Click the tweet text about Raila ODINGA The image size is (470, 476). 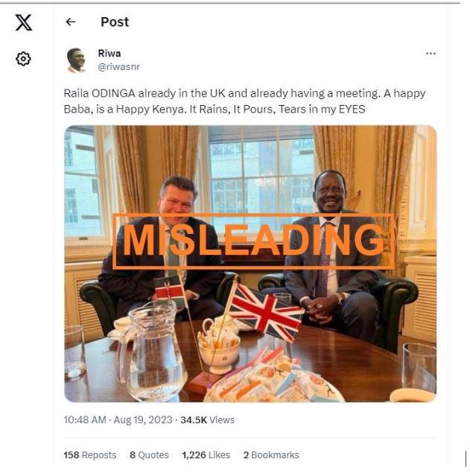pos(244,101)
